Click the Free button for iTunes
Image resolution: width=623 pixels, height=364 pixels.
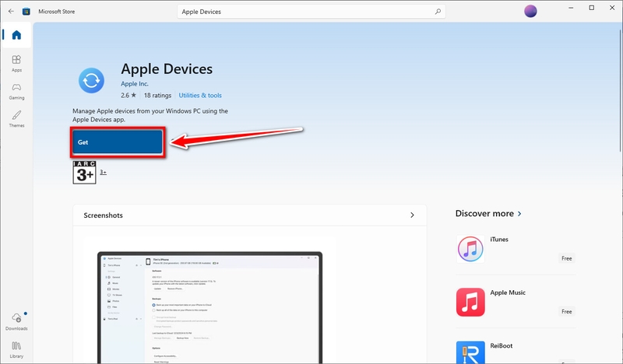coord(567,258)
